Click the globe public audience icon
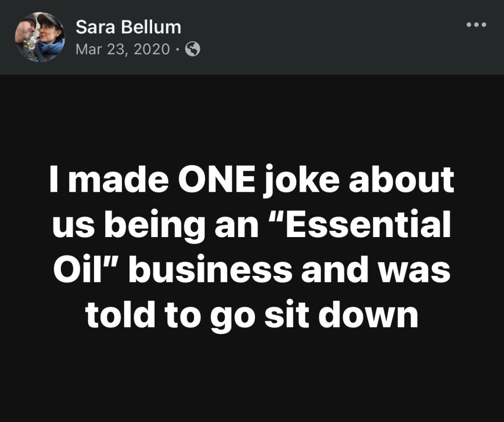The height and width of the screenshot is (422, 504). [x=192, y=49]
